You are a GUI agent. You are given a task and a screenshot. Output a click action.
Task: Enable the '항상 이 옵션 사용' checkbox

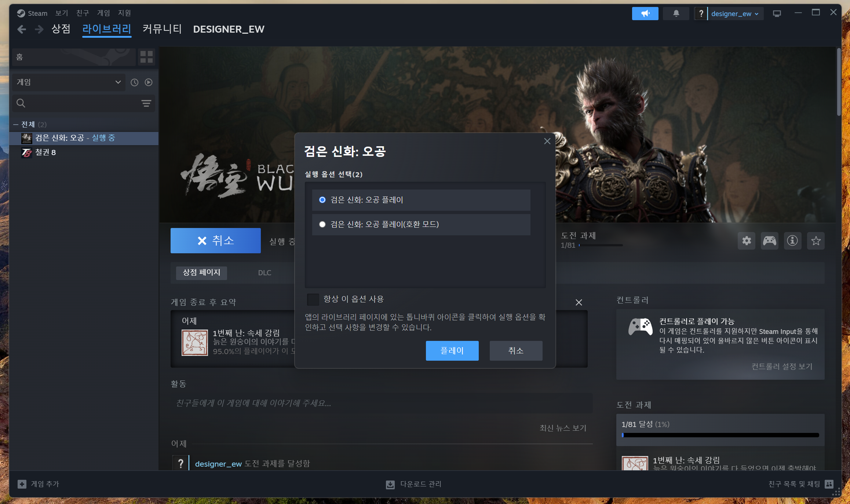tap(313, 299)
